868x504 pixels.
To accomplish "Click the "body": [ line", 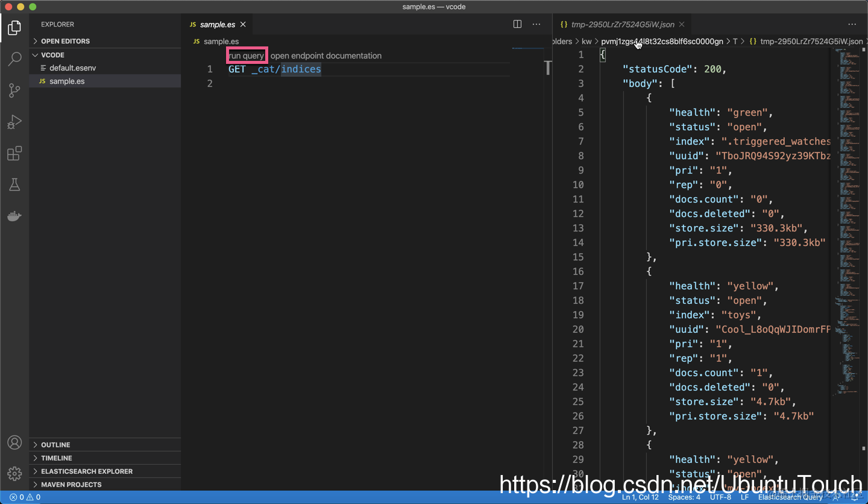I will point(649,84).
